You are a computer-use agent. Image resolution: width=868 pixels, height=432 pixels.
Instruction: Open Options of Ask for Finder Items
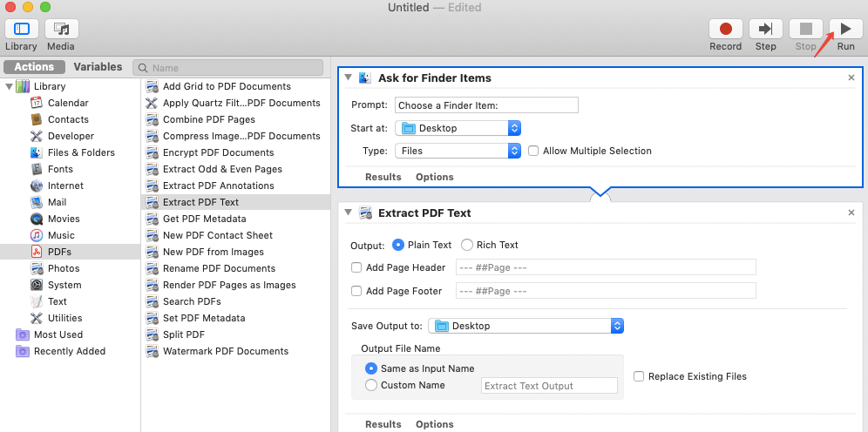coord(434,177)
